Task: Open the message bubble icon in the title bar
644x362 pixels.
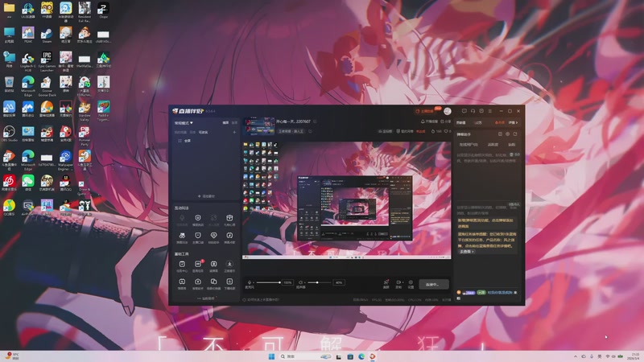Action: coord(464,111)
